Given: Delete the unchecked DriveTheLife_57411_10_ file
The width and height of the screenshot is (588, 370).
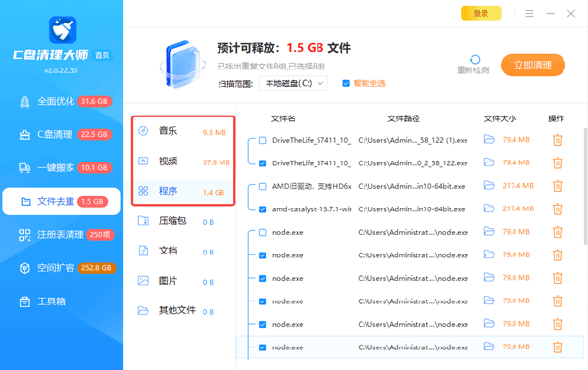Looking at the screenshot, I should coord(558,140).
